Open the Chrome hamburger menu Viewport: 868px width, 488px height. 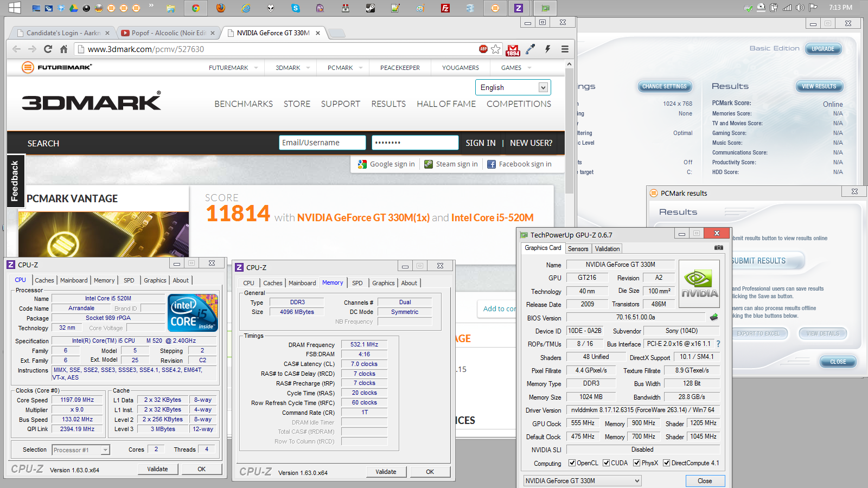(x=565, y=49)
